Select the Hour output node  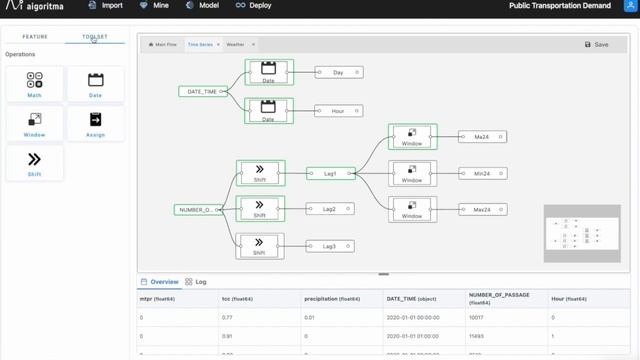click(338, 111)
